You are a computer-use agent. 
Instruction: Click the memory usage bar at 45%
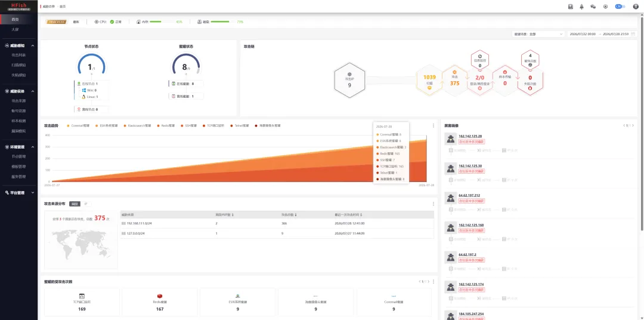click(x=161, y=22)
